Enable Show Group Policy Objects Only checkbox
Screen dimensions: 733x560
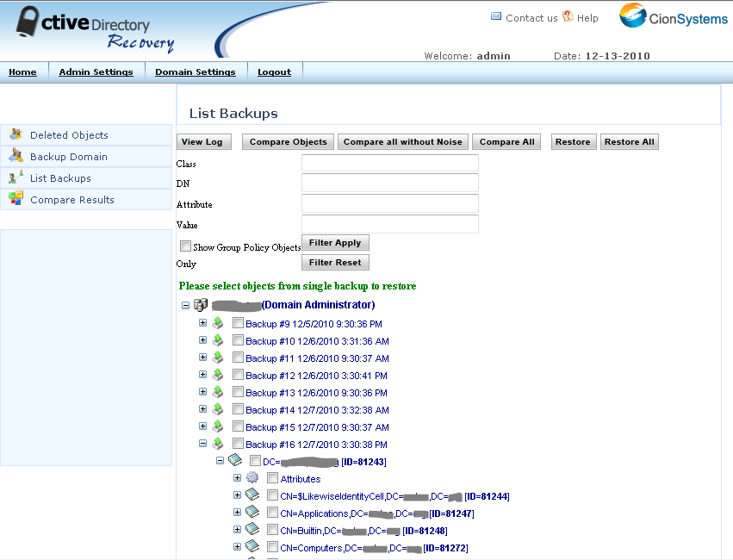click(185, 247)
